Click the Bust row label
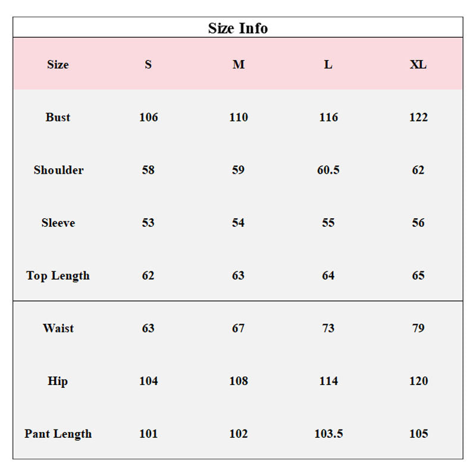476x476 pixels. 58,117
